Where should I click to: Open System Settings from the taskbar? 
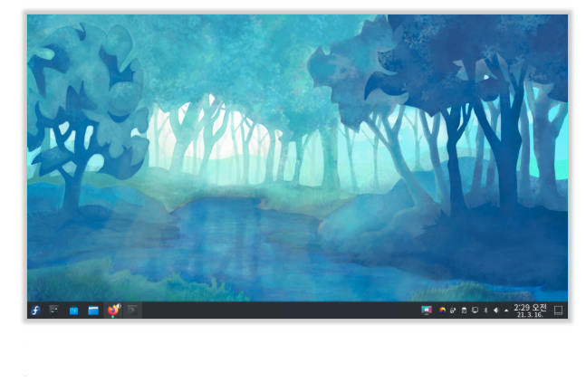point(54,310)
